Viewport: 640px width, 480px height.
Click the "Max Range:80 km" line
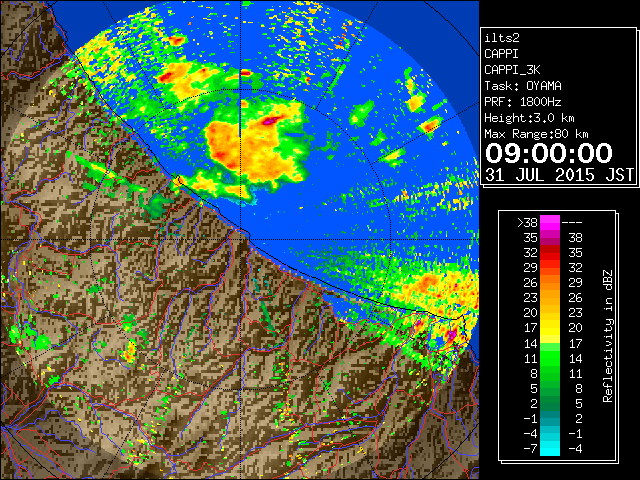(536, 134)
